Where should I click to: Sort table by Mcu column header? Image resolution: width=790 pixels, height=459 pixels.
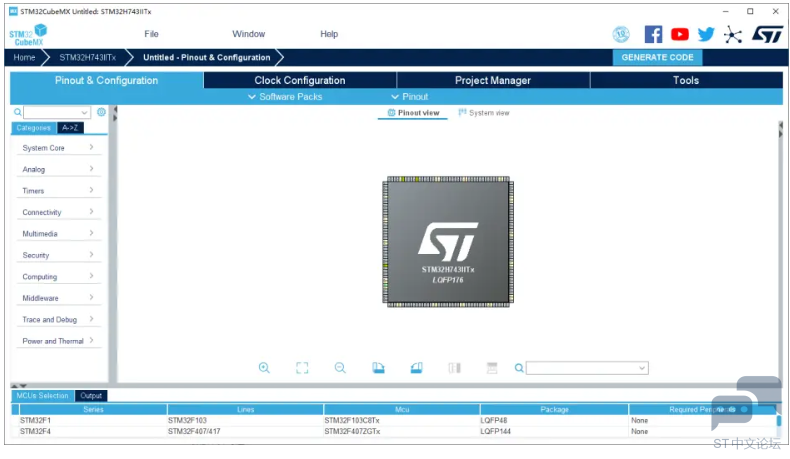tap(402, 410)
